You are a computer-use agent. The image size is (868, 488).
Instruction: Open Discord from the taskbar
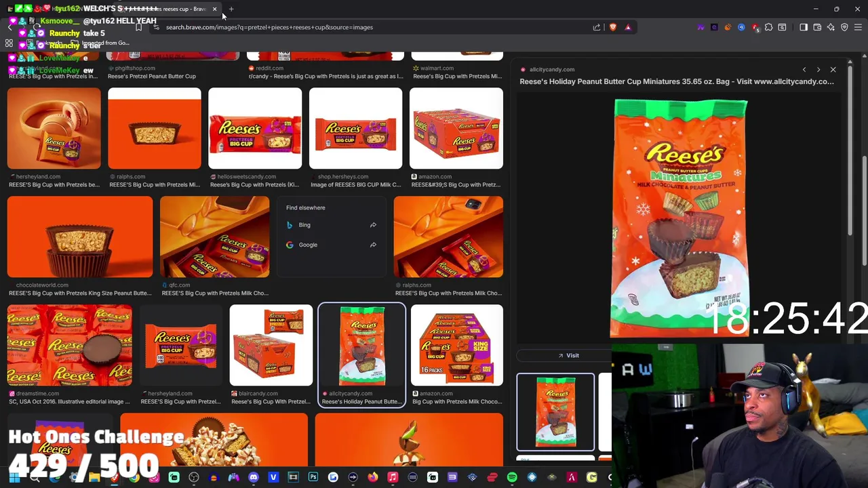254,478
